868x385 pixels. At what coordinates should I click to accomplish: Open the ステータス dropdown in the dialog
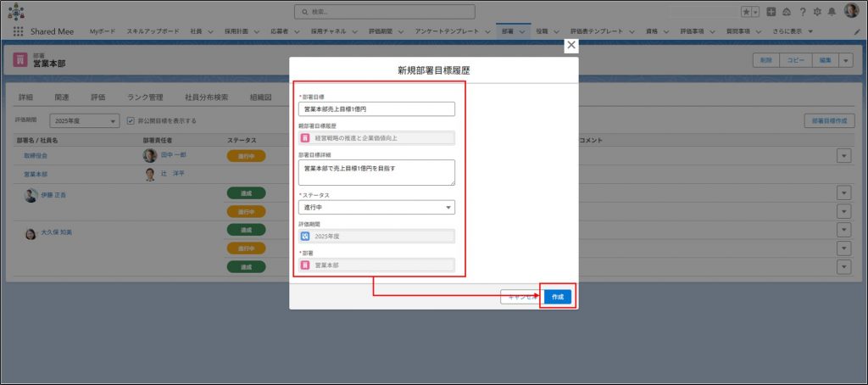pos(376,207)
